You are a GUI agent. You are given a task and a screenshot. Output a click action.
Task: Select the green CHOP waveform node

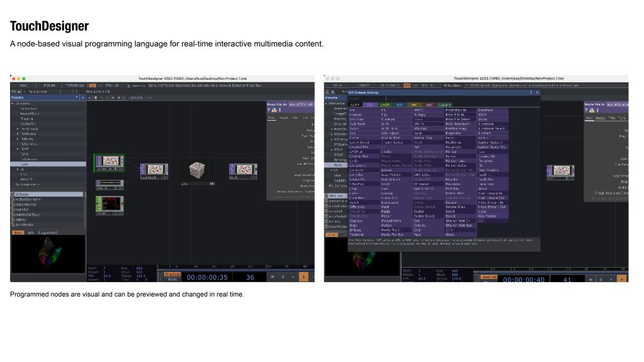tap(109, 206)
